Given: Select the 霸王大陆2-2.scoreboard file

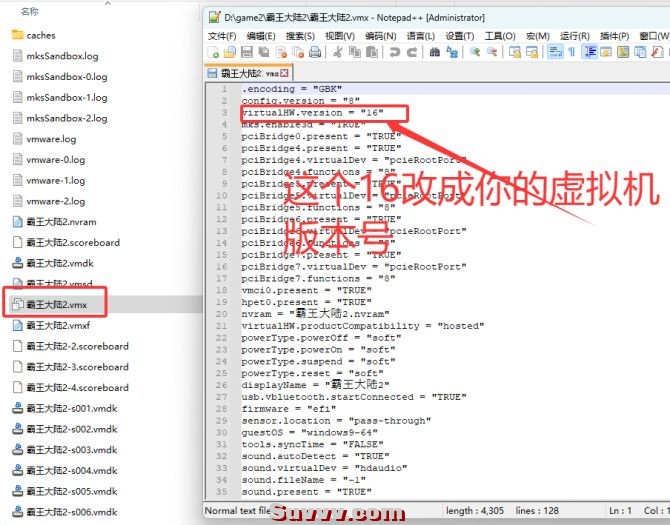Looking at the screenshot, I should click(71, 346).
